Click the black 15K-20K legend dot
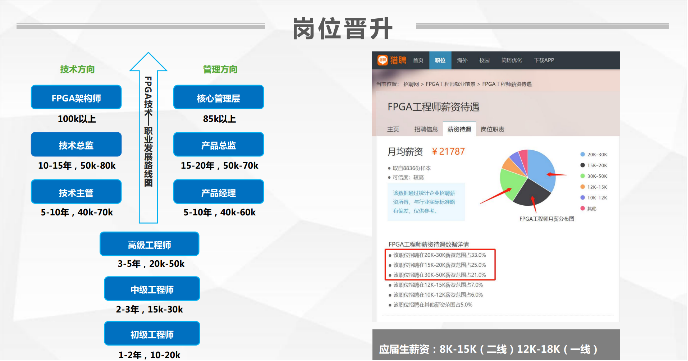 [582, 165]
